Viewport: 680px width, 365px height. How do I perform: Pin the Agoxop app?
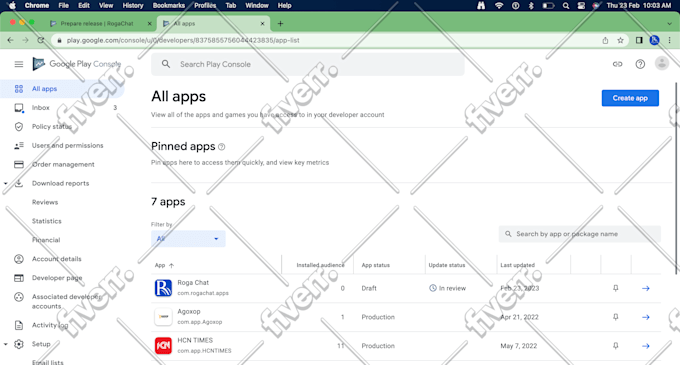616,317
